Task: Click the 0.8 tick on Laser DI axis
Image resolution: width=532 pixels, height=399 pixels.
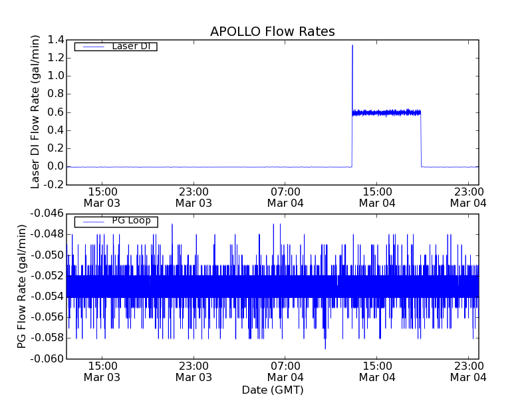Action: click(x=56, y=94)
